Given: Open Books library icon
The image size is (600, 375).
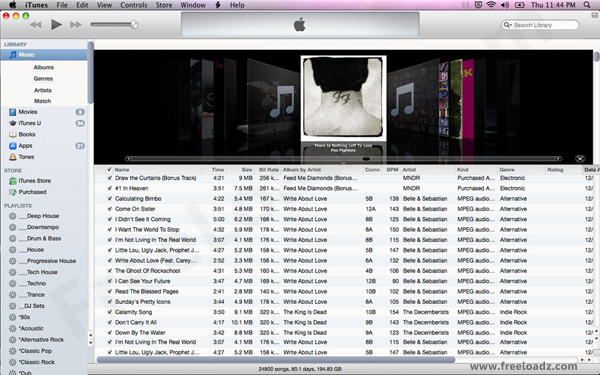Looking at the screenshot, I should (13, 135).
